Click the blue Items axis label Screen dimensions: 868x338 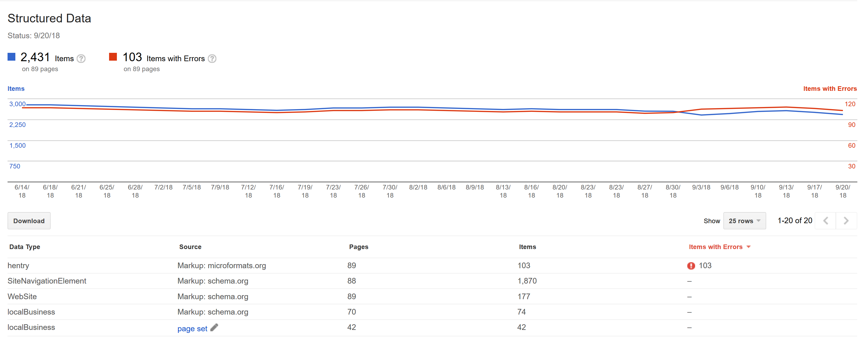click(x=16, y=89)
